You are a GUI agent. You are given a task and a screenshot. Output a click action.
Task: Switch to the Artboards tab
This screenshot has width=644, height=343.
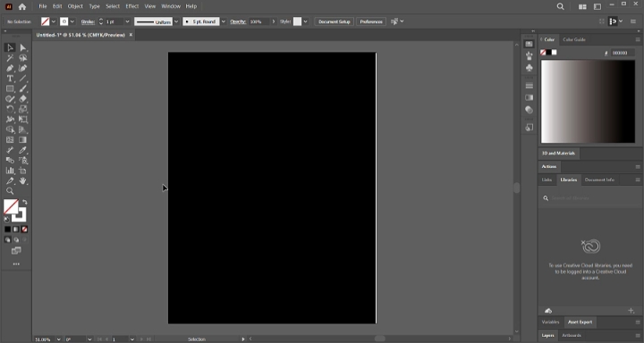tap(572, 336)
